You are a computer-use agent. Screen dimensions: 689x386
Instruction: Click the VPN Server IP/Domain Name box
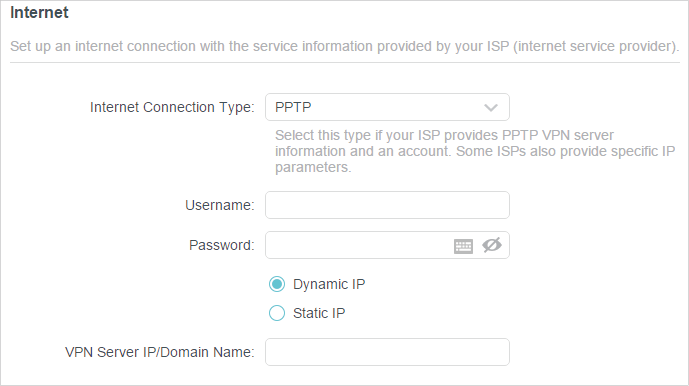387,352
